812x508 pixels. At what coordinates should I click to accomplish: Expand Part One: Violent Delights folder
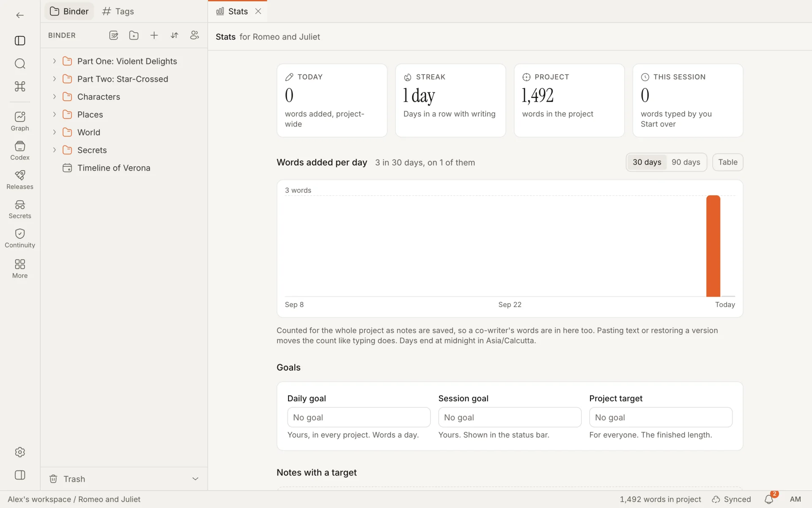pyautogui.click(x=55, y=61)
